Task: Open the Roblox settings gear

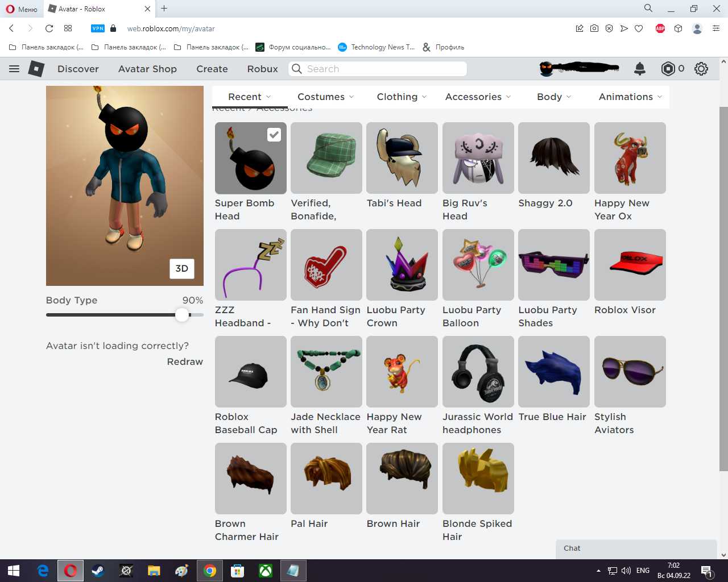Action: (701, 69)
